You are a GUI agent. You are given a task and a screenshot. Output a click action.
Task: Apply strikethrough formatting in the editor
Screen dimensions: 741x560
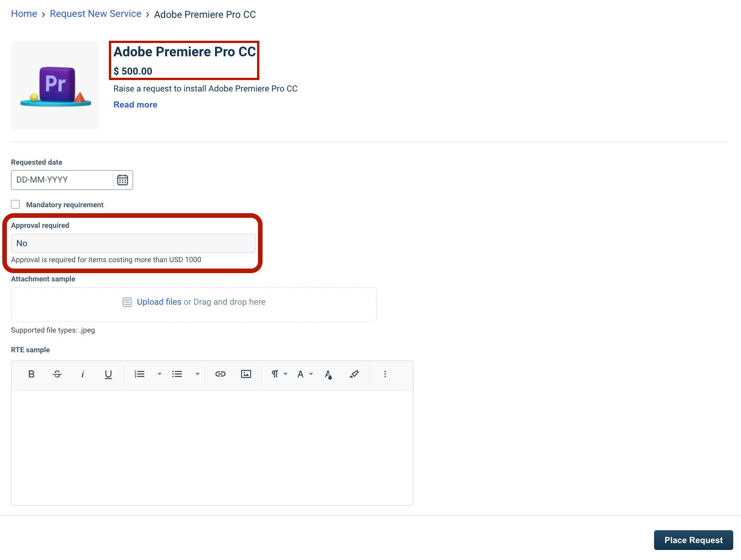point(57,374)
